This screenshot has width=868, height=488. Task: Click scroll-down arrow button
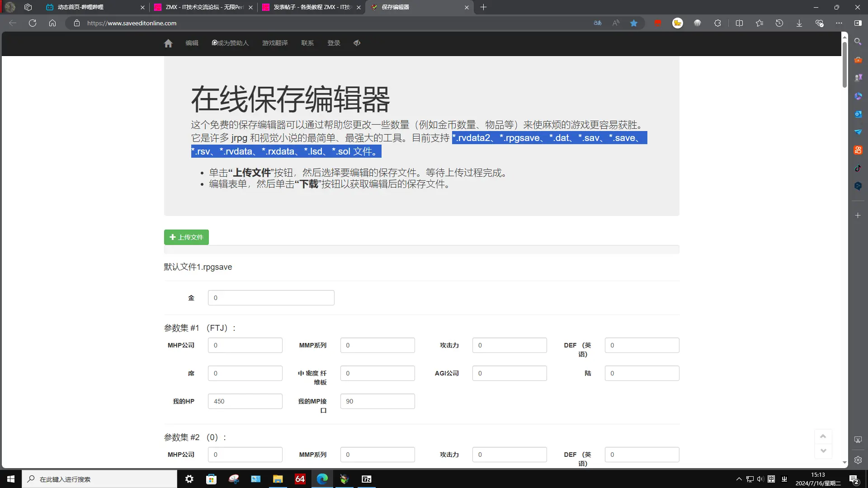(823, 451)
